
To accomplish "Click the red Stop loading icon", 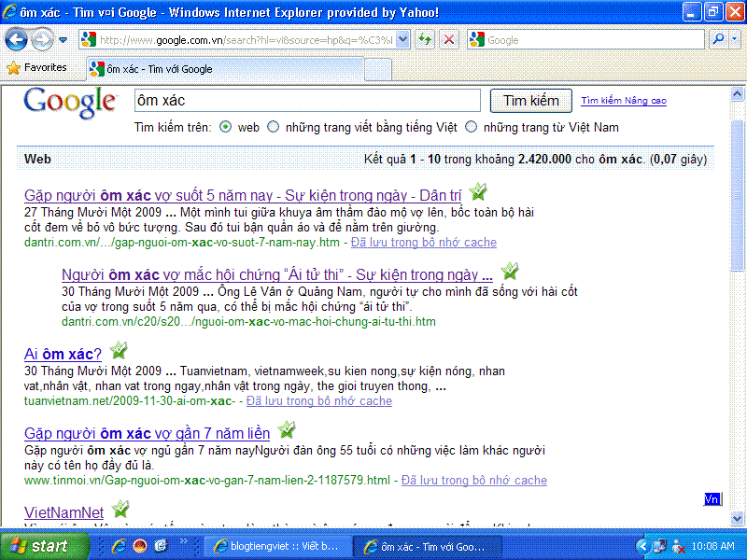I will coord(448,39).
